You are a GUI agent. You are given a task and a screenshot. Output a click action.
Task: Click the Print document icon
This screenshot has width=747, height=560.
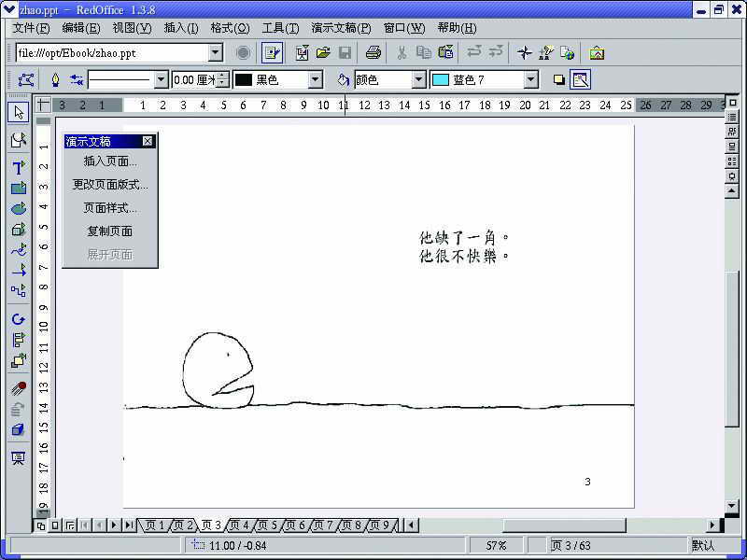pyautogui.click(x=373, y=53)
